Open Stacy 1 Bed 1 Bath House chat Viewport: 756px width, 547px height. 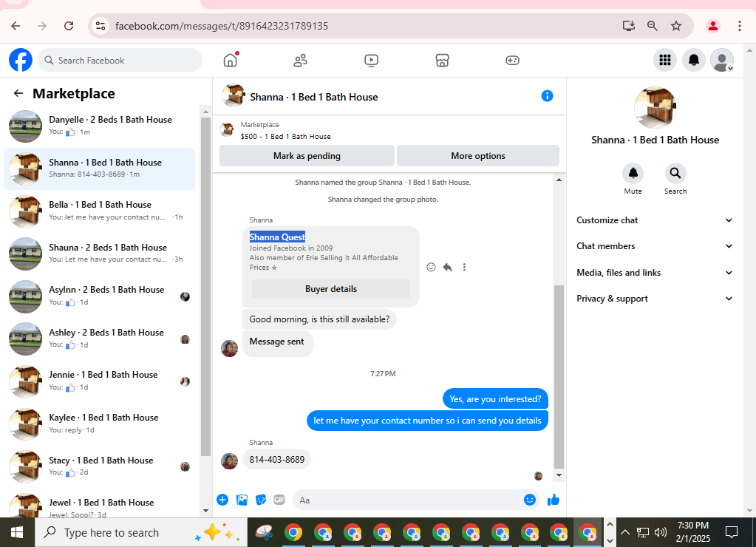pyautogui.click(x=99, y=466)
